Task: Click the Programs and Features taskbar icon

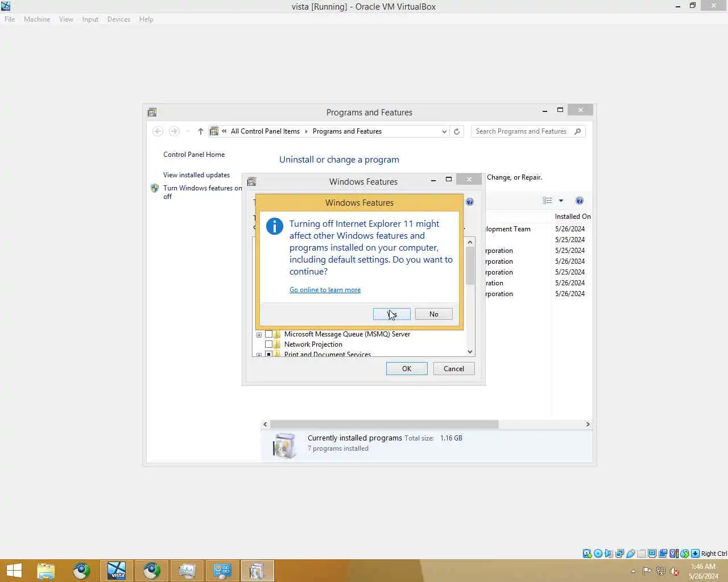Action: pos(257,571)
